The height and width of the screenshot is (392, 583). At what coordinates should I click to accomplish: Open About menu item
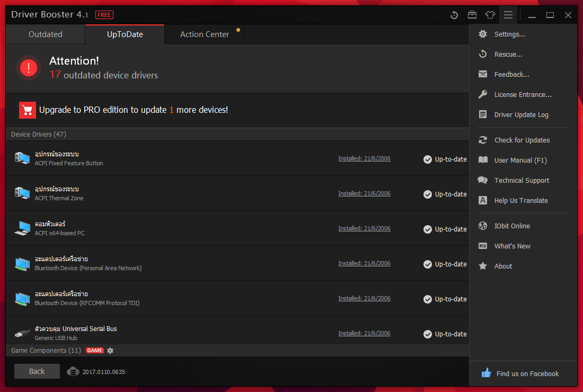click(503, 266)
